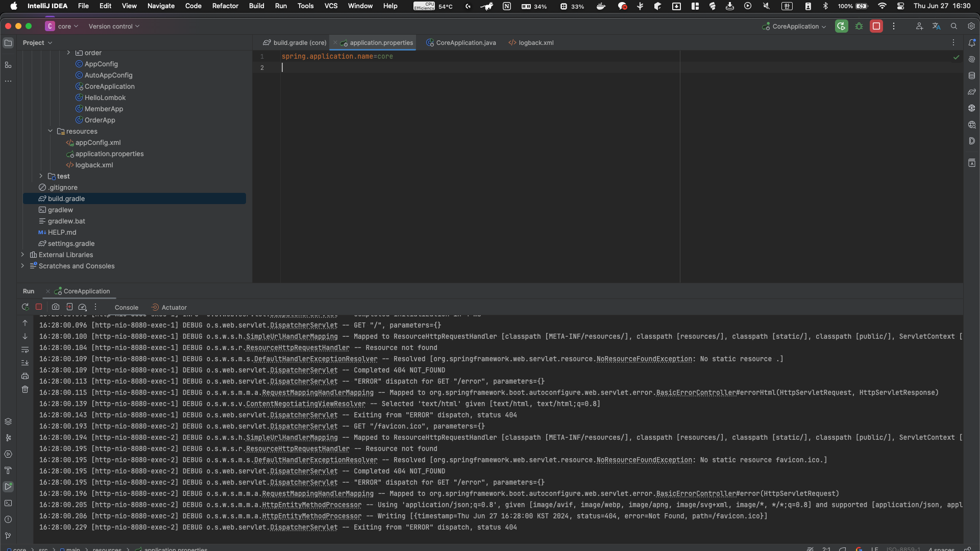Start debugging with the bug icon
Screen dimensions: 980x551
859,26
